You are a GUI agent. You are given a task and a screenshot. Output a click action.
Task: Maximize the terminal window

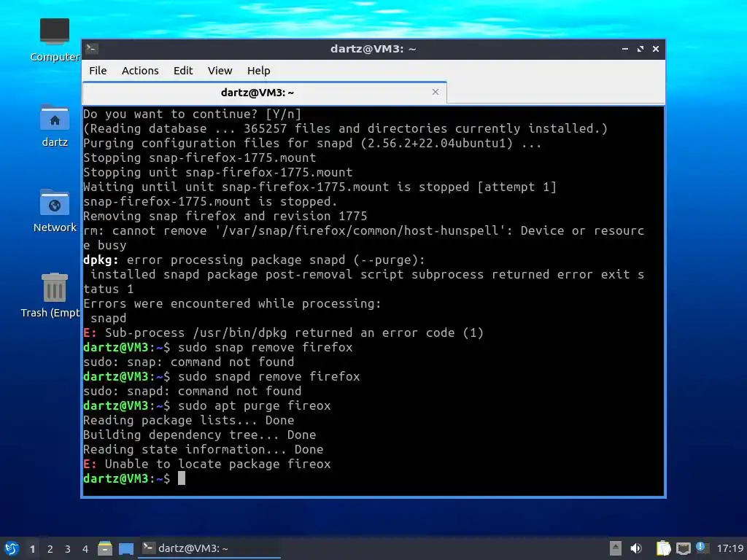coord(640,49)
